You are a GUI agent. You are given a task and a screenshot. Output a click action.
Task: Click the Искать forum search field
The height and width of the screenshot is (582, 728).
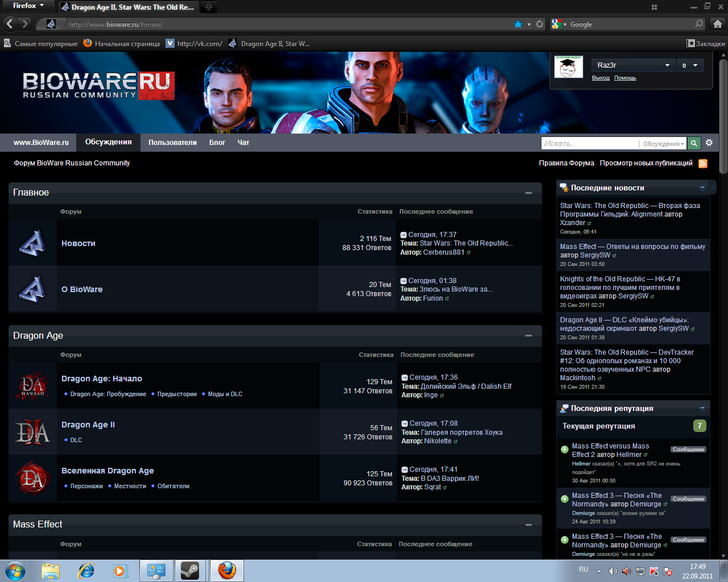pyautogui.click(x=589, y=144)
